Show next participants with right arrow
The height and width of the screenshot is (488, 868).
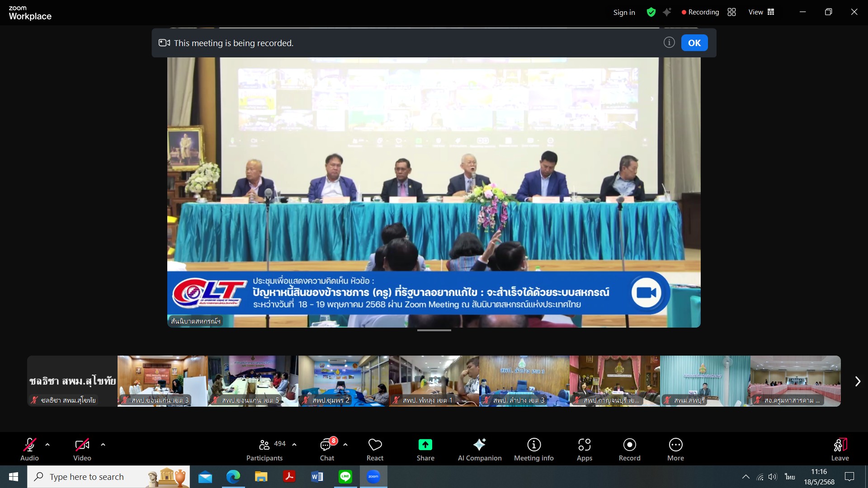tap(857, 381)
